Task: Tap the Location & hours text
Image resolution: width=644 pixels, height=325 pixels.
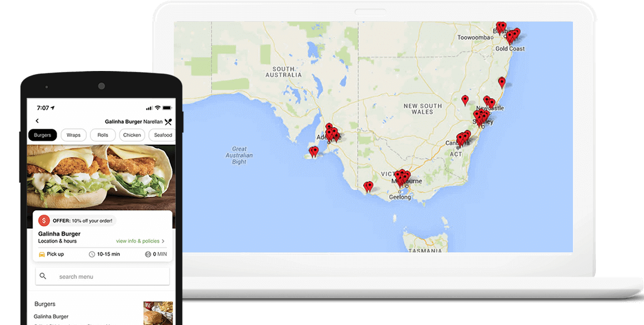Action: tap(58, 241)
